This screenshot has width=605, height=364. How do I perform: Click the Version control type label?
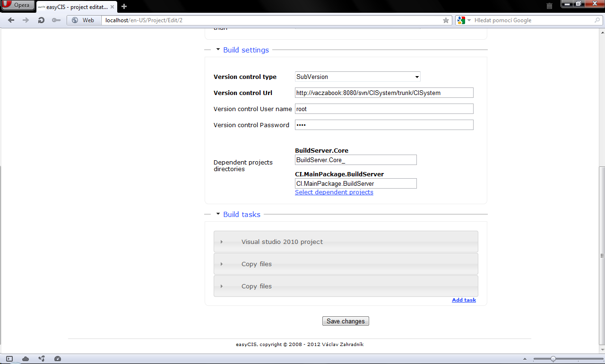(245, 77)
